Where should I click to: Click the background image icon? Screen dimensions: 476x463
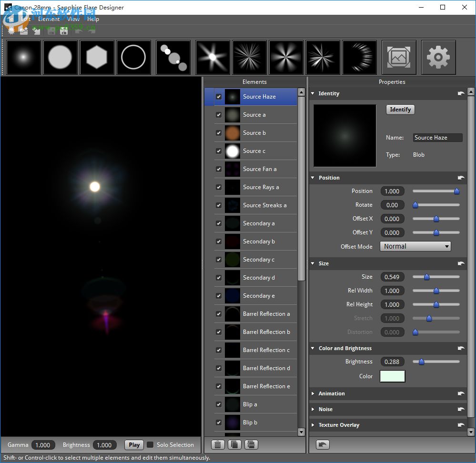click(399, 58)
